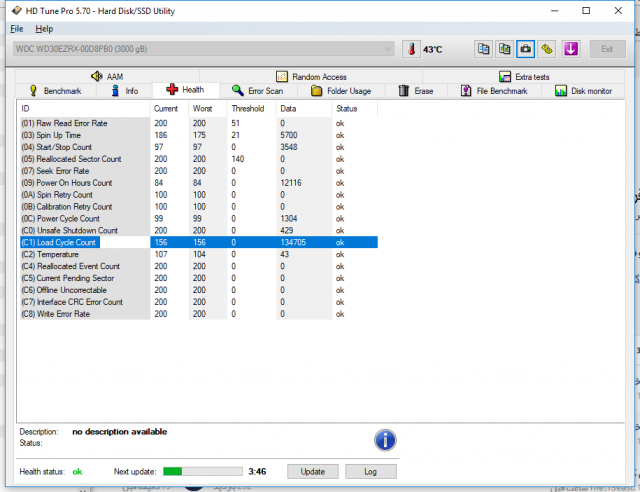The image size is (640, 492).
Task: Open the File menu
Action: tap(17, 29)
